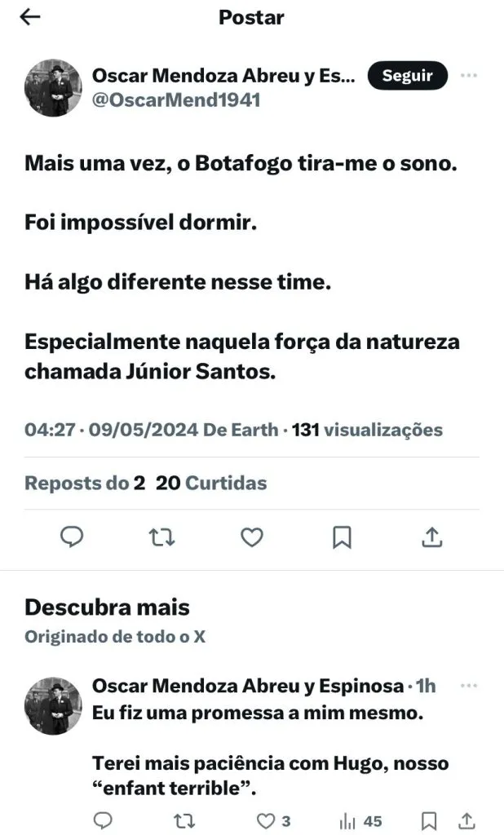Like the Hugo post with 3 likes

point(272,820)
